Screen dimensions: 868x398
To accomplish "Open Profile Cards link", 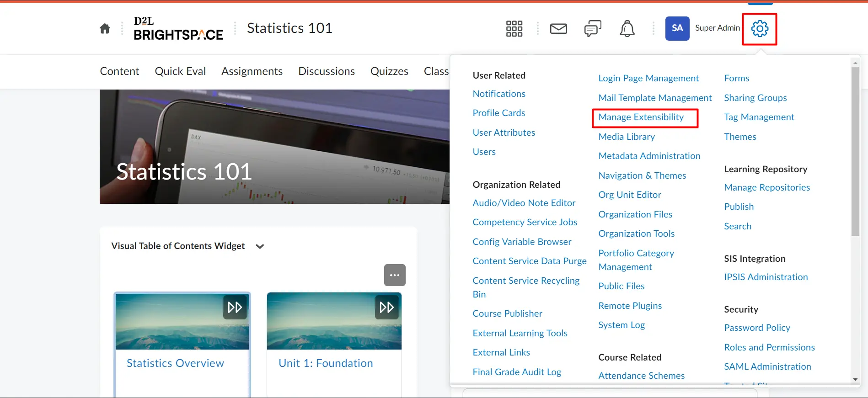I will coord(499,113).
